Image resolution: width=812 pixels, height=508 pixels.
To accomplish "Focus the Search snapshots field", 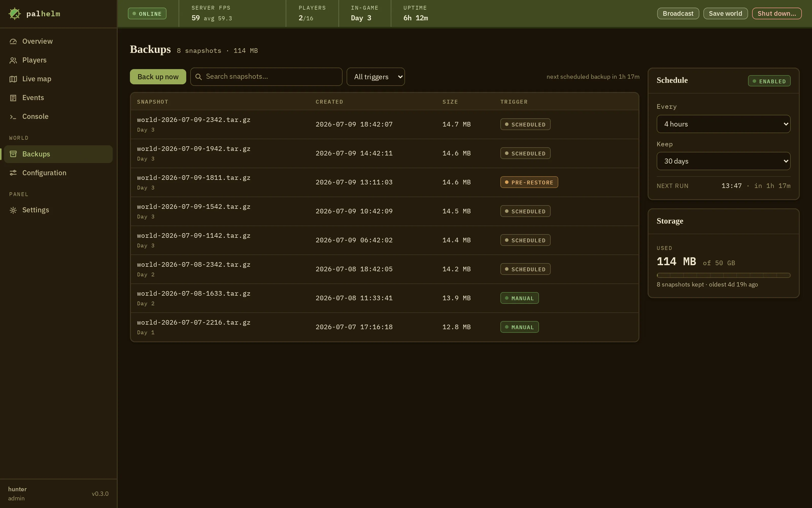I will [x=266, y=77].
